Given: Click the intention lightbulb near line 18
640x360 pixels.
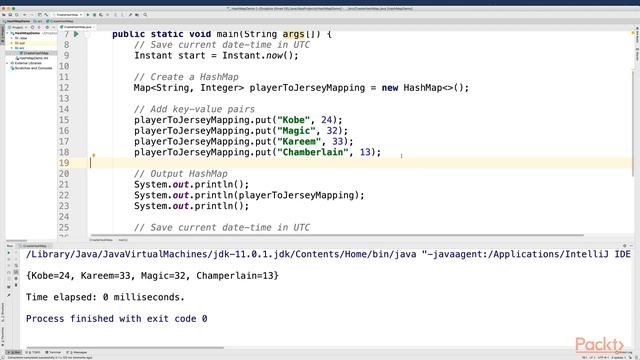Looking at the screenshot, I should (x=93, y=156).
